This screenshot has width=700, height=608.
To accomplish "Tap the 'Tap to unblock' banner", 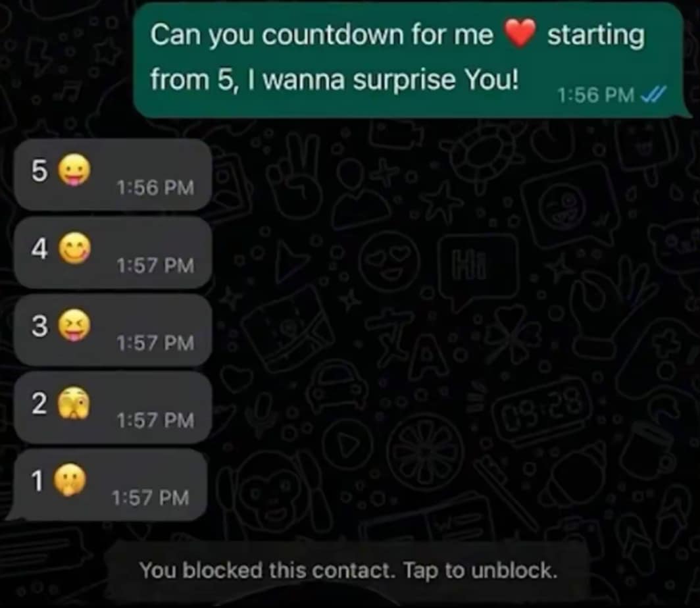I will click(x=348, y=570).
